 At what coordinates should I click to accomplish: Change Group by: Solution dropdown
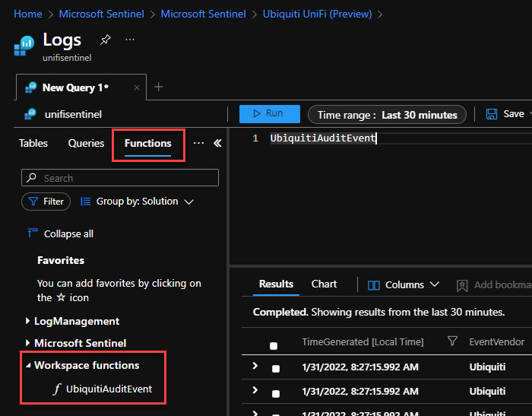(137, 202)
